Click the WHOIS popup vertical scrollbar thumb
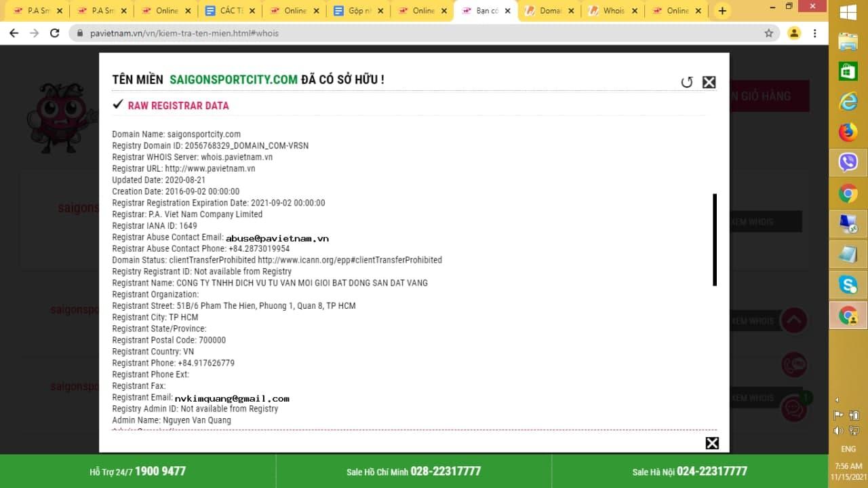The width and height of the screenshot is (868, 488). pyautogui.click(x=715, y=240)
